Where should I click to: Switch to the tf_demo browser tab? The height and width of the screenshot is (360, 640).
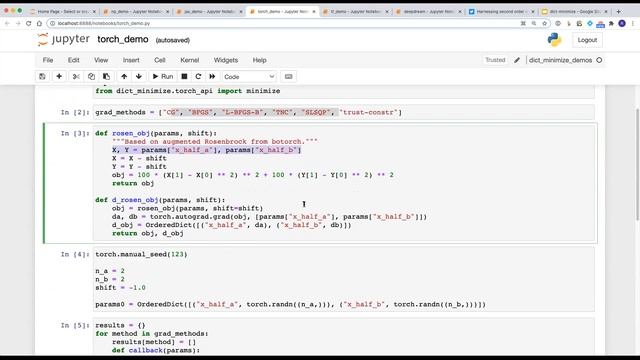(x=356, y=12)
